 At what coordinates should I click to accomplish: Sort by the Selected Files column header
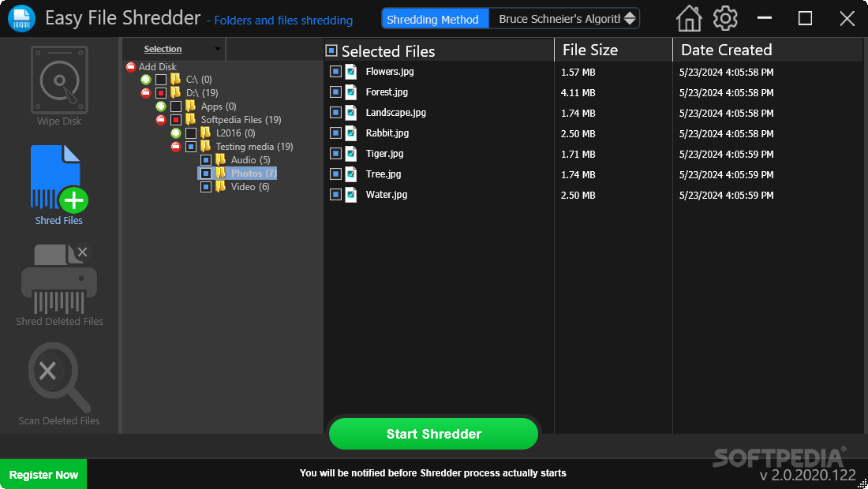point(388,51)
